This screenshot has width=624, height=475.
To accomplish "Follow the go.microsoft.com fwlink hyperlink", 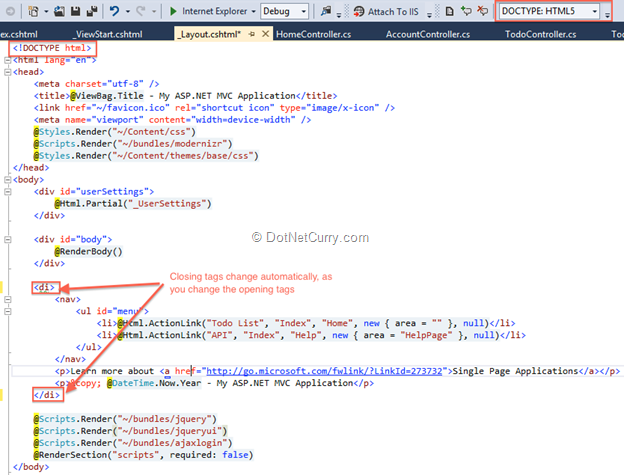I will coord(324,371).
